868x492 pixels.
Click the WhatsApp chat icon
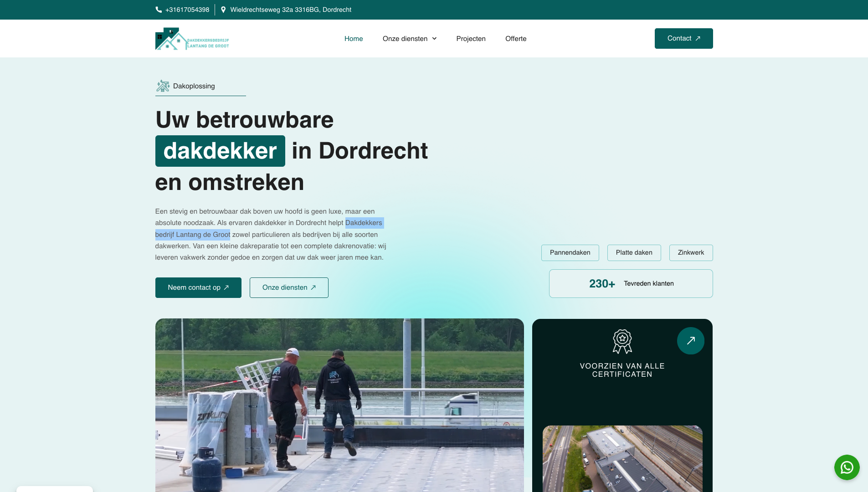click(x=847, y=467)
